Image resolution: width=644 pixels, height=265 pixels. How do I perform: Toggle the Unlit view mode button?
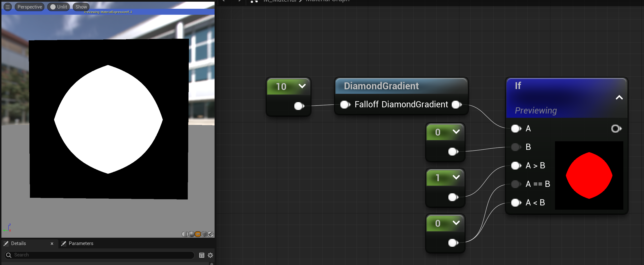(59, 7)
